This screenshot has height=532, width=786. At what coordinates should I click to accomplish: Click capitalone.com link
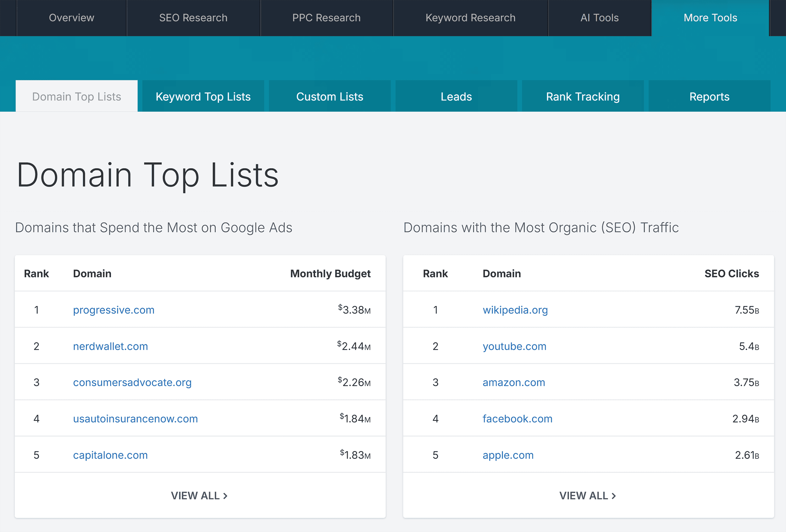click(x=110, y=455)
